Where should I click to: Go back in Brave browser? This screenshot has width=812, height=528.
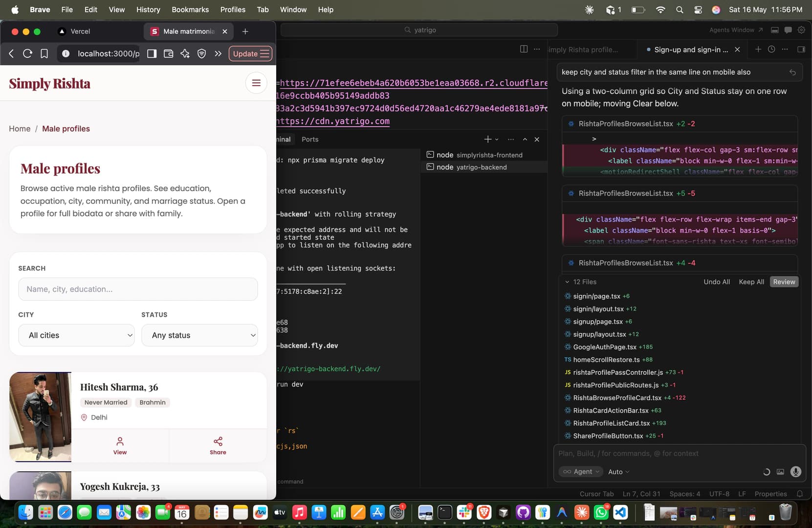pyautogui.click(x=12, y=54)
